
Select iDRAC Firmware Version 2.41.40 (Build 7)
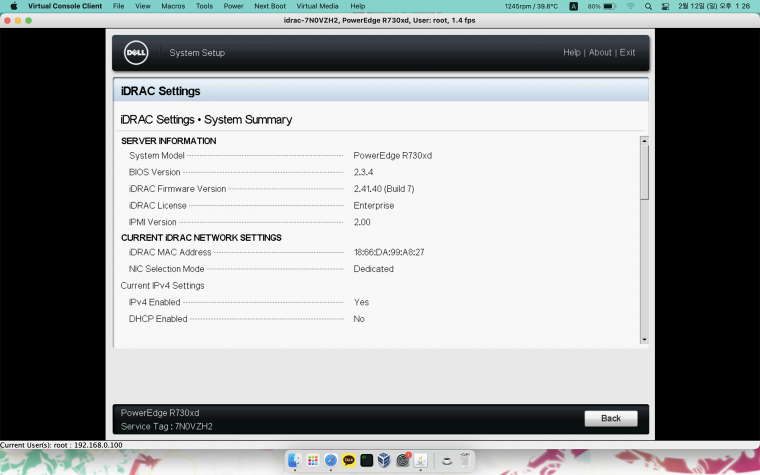pos(384,189)
